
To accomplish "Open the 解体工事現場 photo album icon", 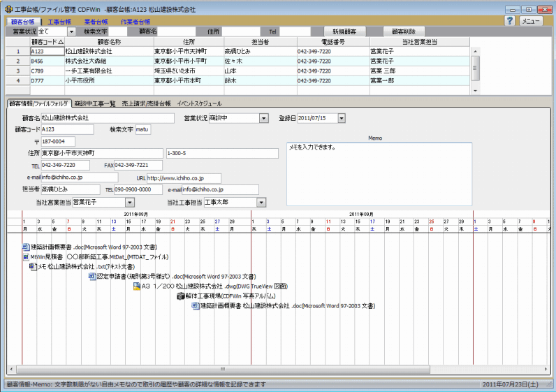I will tap(180, 296).
